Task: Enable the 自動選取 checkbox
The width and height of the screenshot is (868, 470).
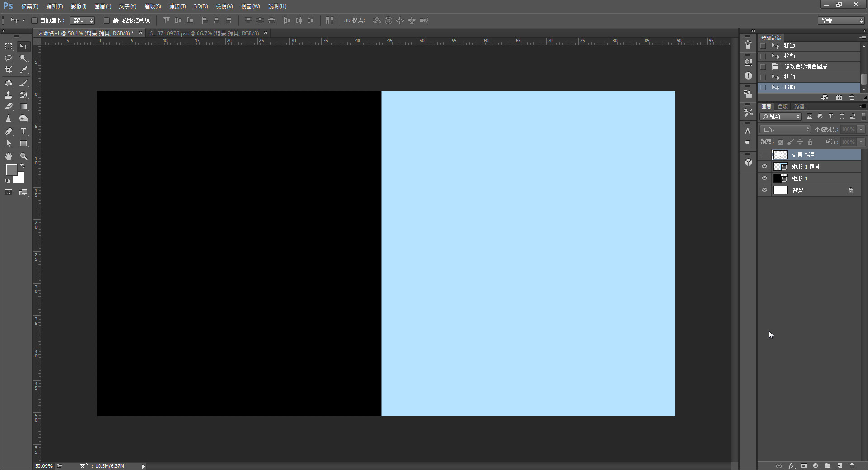Action: 34,20
